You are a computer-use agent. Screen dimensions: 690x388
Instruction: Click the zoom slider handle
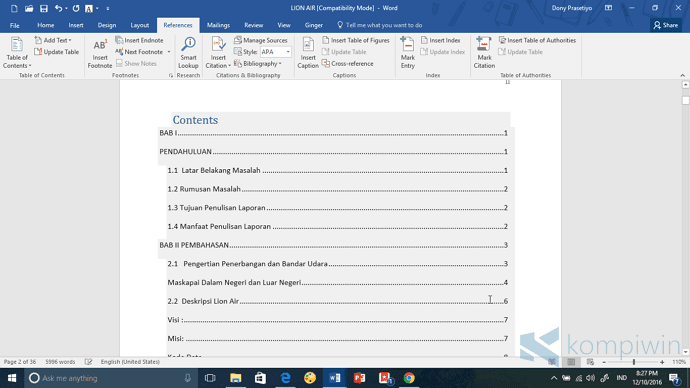634,362
